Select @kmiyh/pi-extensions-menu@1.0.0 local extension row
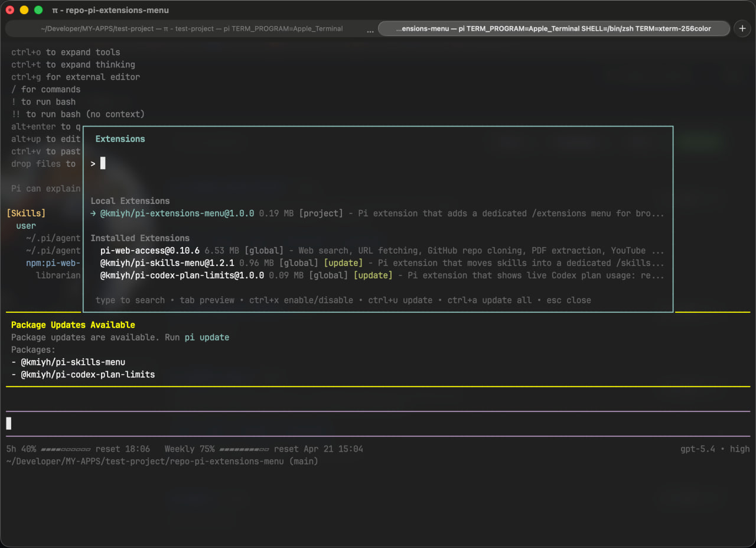Screen dimensions: 756x548 (x=377, y=213)
